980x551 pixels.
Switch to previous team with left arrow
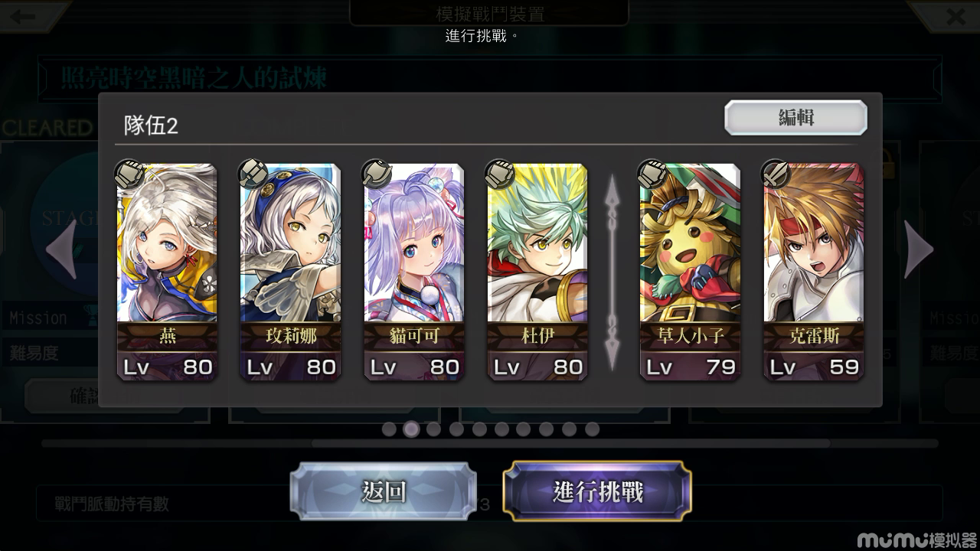click(61, 249)
